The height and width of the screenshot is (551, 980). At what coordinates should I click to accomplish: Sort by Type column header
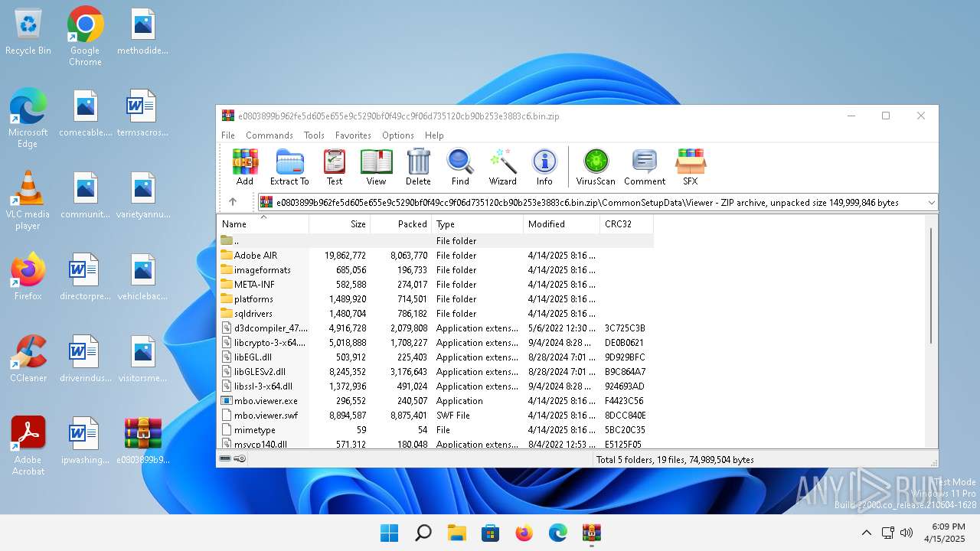coord(478,224)
